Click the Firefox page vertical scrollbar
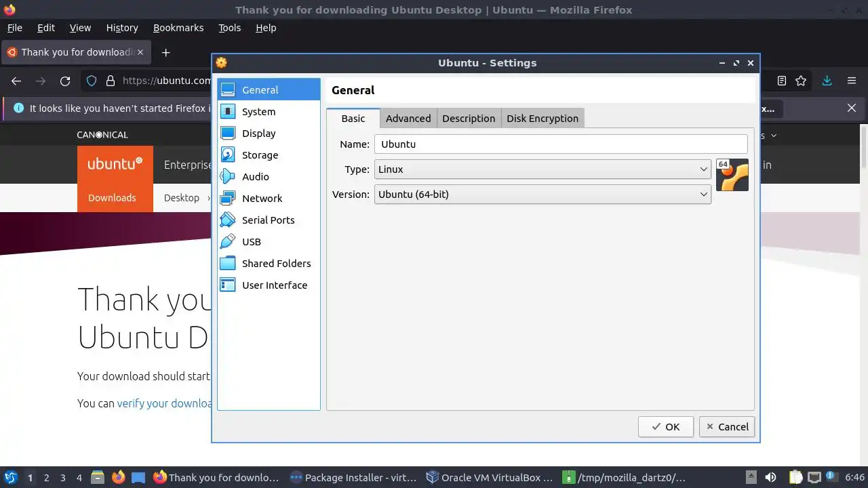This screenshot has width=868, height=488. coord(863,148)
